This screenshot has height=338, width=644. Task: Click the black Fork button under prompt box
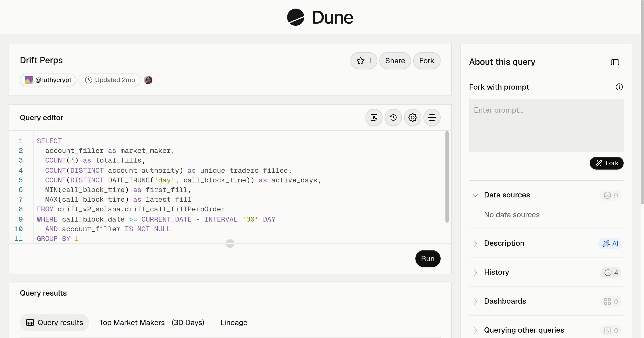(606, 163)
